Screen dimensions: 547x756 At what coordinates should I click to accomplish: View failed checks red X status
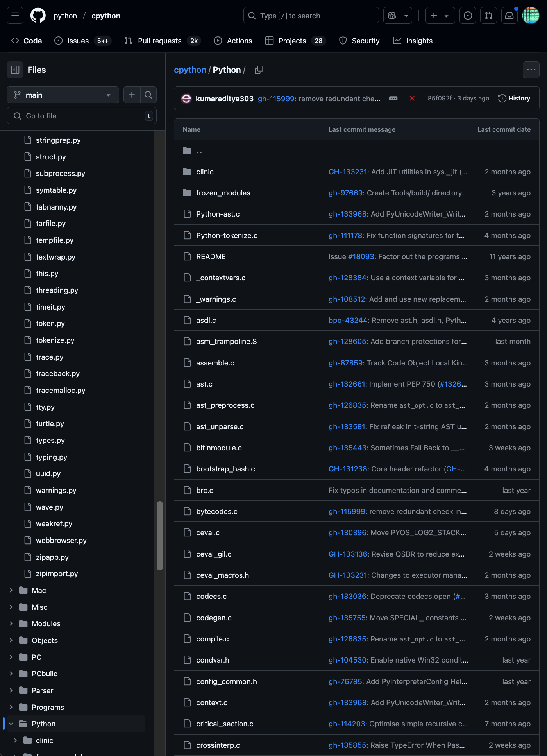[x=412, y=99]
